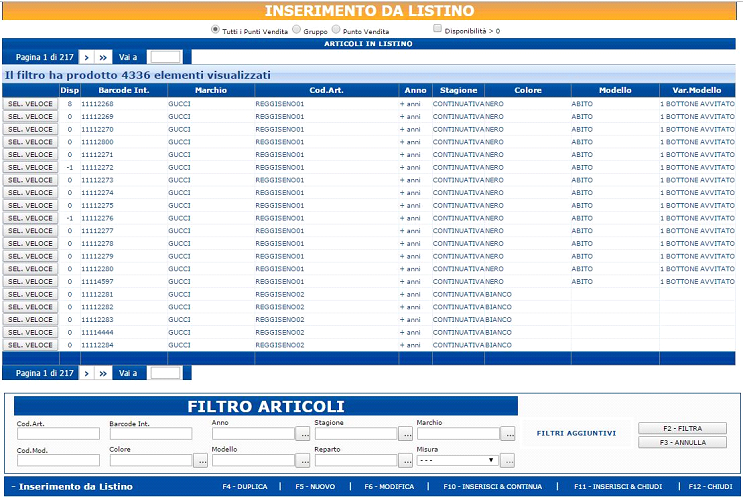
Task: Click BIANCO color in row 11112283
Action: pos(498,320)
